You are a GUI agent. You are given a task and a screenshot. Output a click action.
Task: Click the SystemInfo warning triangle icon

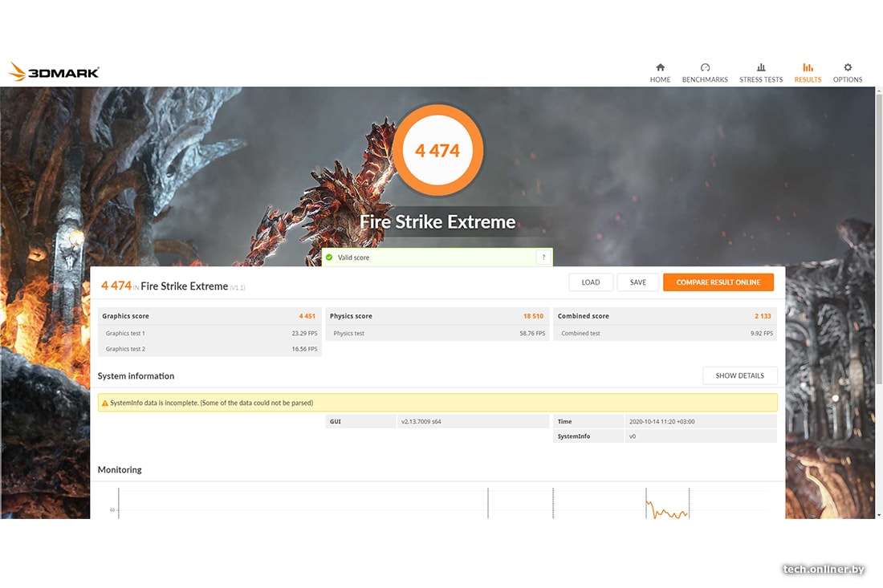104,403
